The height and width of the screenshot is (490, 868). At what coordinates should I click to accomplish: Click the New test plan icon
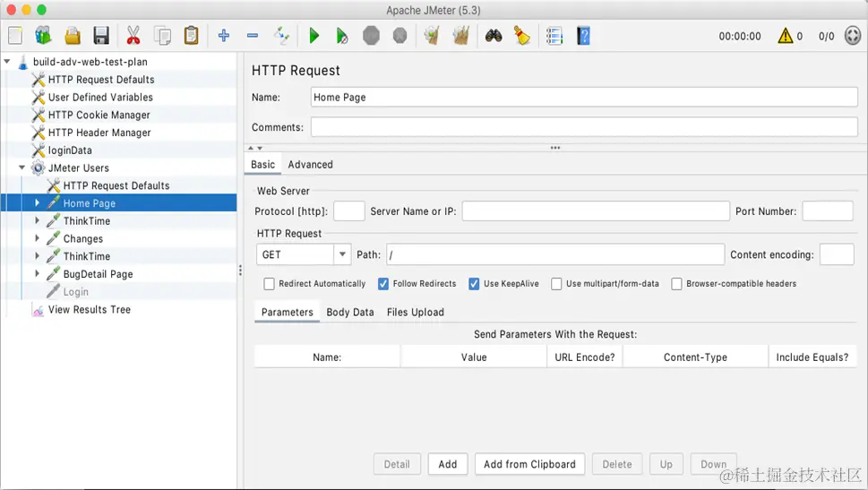pyautogui.click(x=15, y=36)
